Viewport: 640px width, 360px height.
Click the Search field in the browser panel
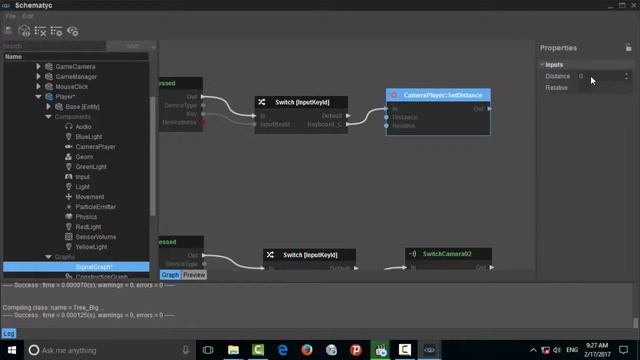[x=53, y=46]
